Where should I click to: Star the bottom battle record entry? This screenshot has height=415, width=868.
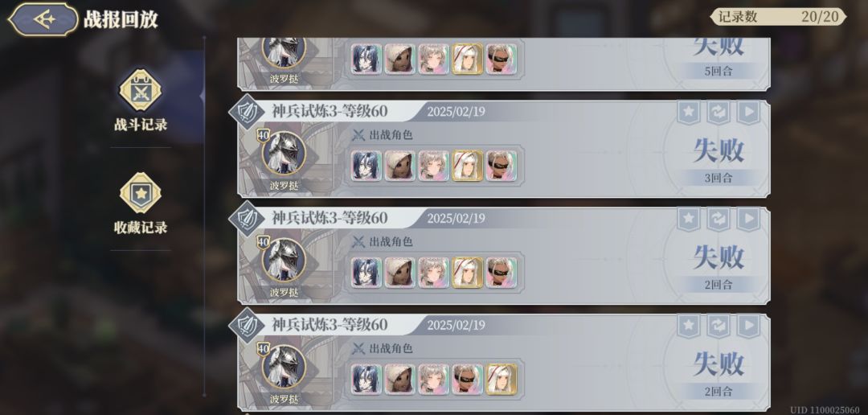pos(688,327)
